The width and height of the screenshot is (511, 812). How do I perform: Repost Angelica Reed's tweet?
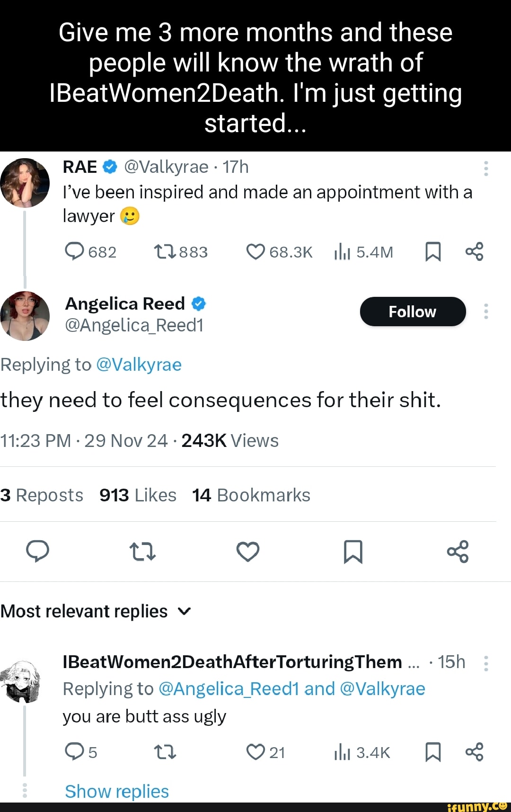point(142,552)
